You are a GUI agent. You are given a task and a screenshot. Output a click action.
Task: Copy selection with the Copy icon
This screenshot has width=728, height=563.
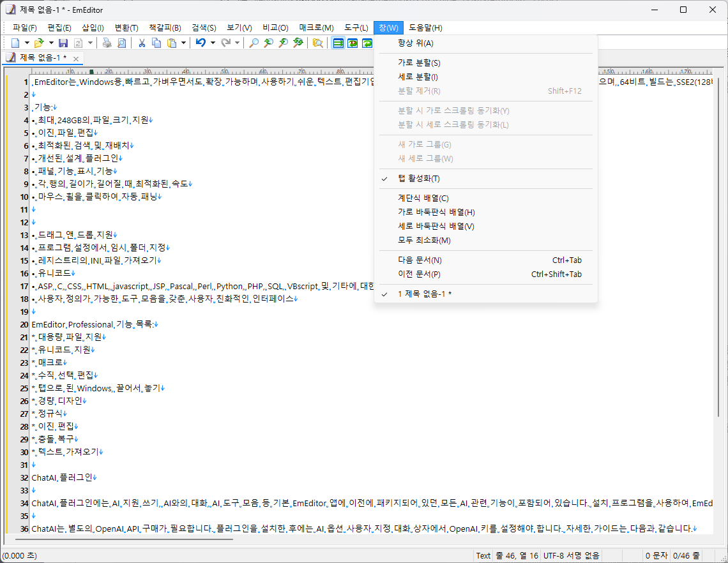click(x=156, y=43)
